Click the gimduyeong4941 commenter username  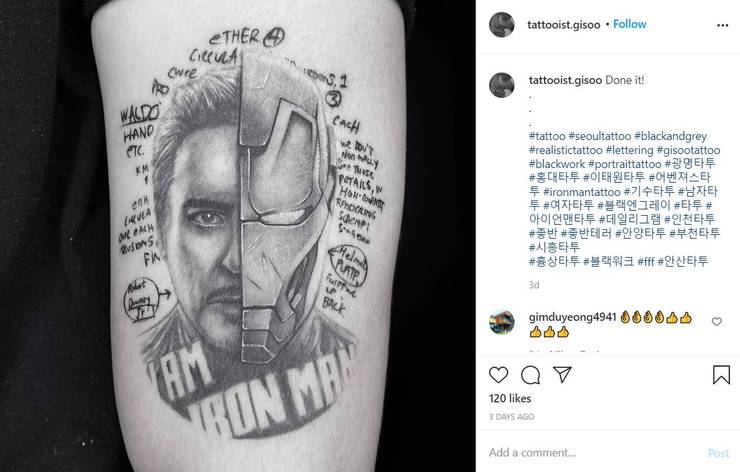(571, 316)
